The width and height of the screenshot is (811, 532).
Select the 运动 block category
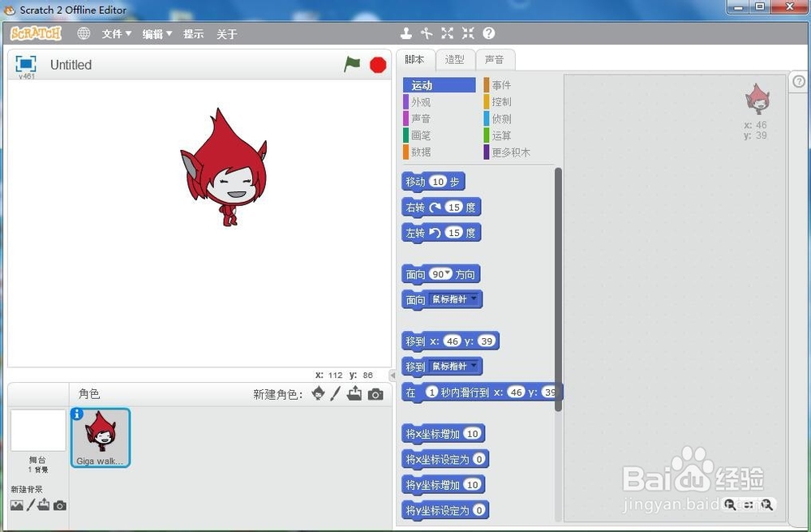(x=439, y=85)
